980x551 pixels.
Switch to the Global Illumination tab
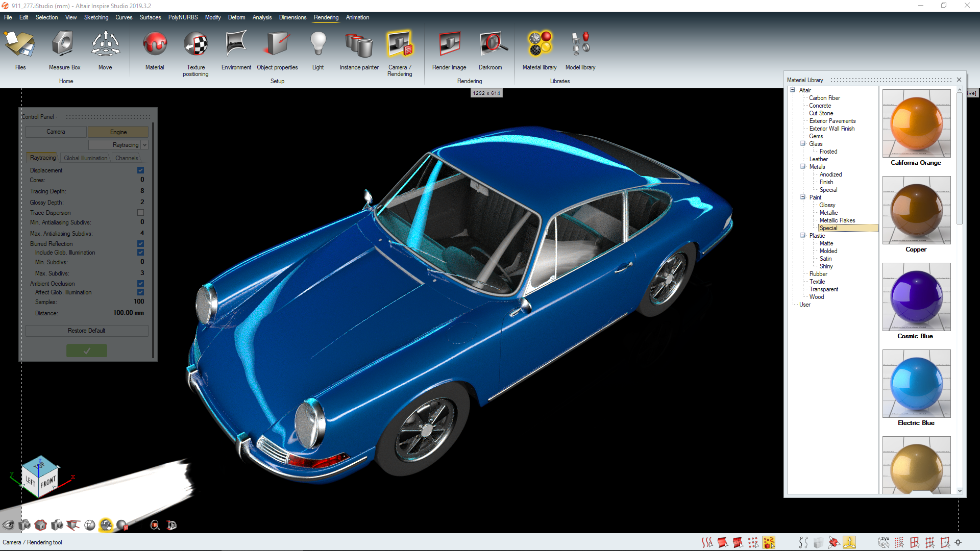pyautogui.click(x=85, y=158)
